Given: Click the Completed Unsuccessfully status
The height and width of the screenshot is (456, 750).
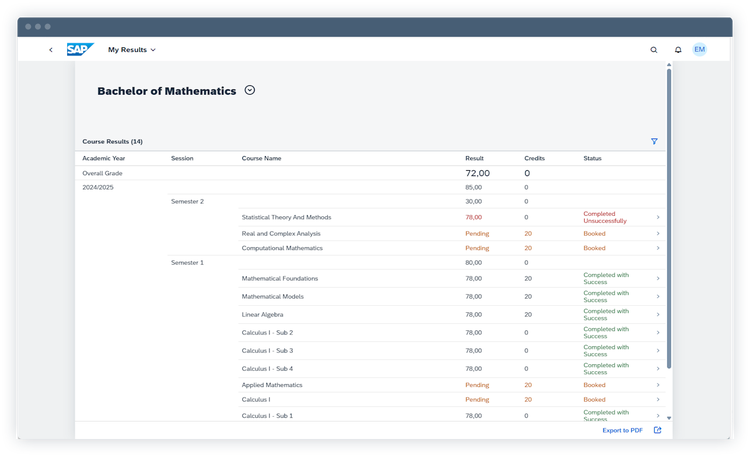Looking at the screenshot, I should click(605, 217).
